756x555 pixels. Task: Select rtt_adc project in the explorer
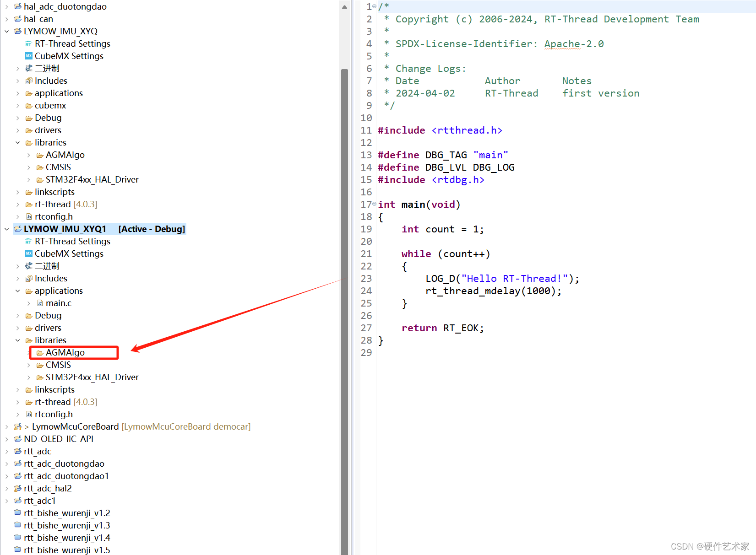tap(38, 451)
